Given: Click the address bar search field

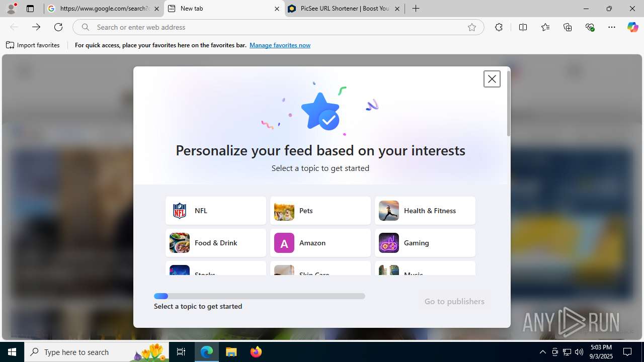Looking at the screenshot, I should click(x=278, y=27).
